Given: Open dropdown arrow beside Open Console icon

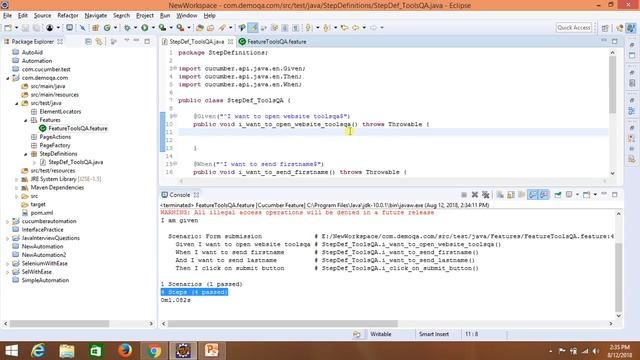Looking at the screenshot, I should tap(595, 195).
